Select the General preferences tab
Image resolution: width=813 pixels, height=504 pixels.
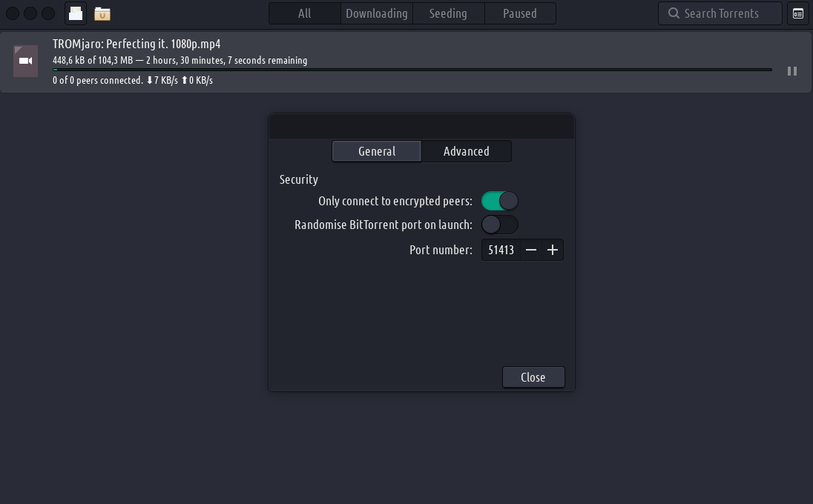(377, 151)
